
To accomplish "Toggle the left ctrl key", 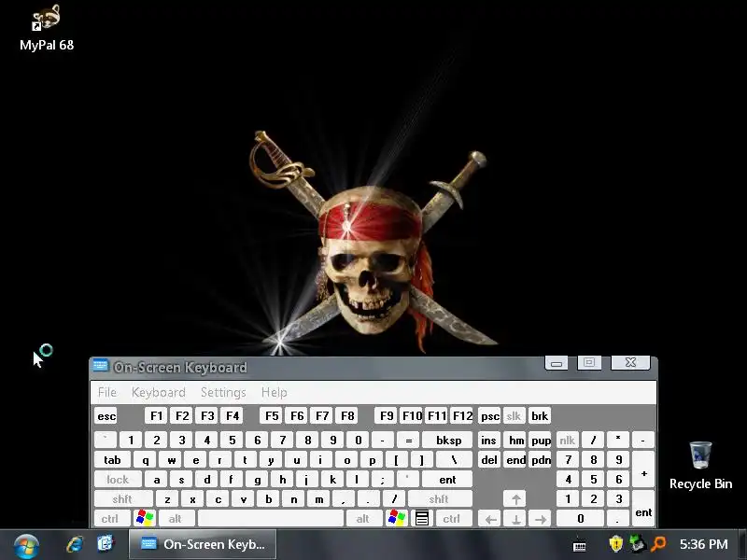I will point(110,518).
